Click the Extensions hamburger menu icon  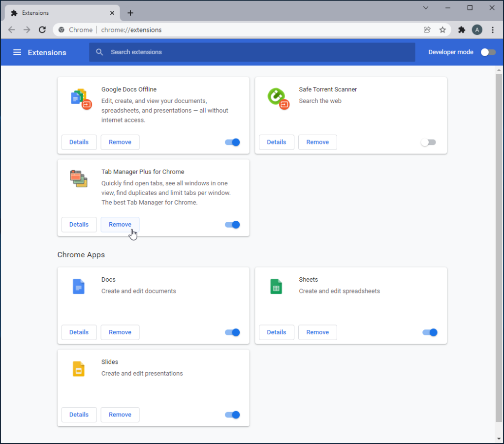click(17, 52)
